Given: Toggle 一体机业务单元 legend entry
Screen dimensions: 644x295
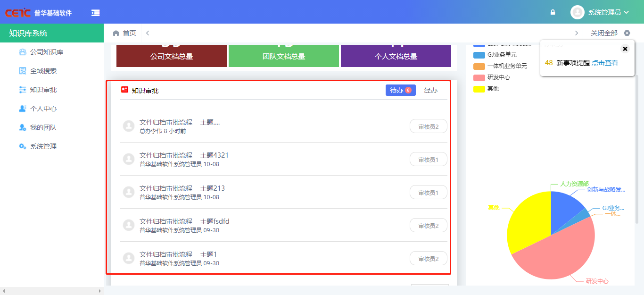Looking at the screenshot, I should [x=500, y=66].
